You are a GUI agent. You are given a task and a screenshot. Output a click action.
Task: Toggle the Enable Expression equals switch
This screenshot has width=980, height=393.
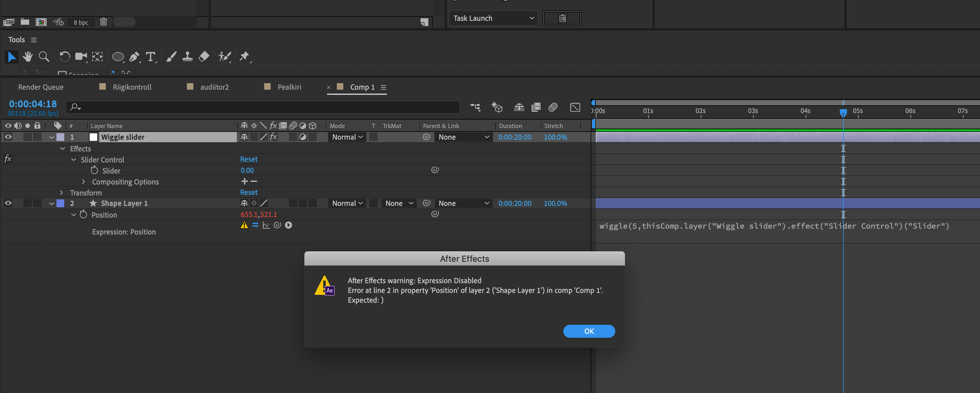tap(255, 225)
